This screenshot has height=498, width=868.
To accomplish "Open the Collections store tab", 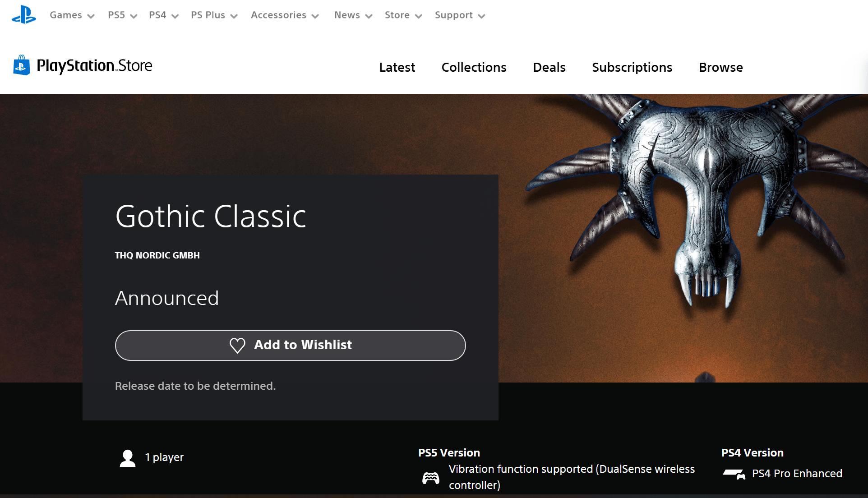I will point(474,68).
